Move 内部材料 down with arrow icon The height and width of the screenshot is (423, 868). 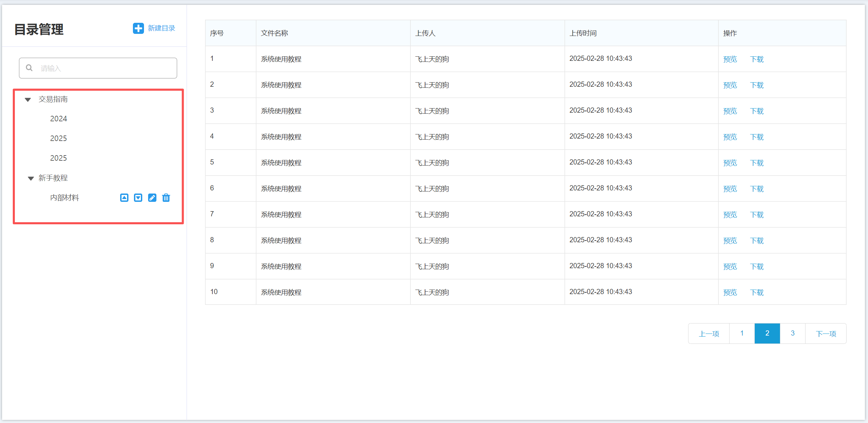click(138, 198)
